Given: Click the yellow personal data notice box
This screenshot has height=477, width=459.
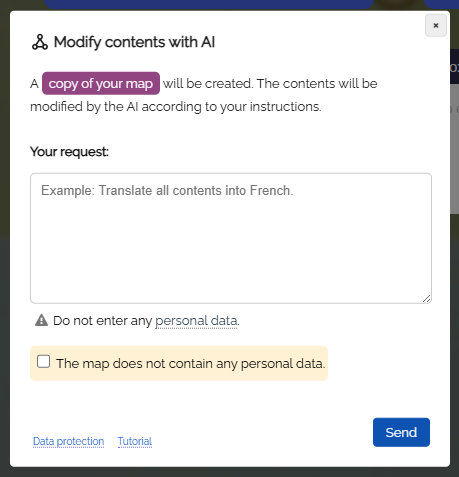Looking at the screenshot, I should coord(179,363).
